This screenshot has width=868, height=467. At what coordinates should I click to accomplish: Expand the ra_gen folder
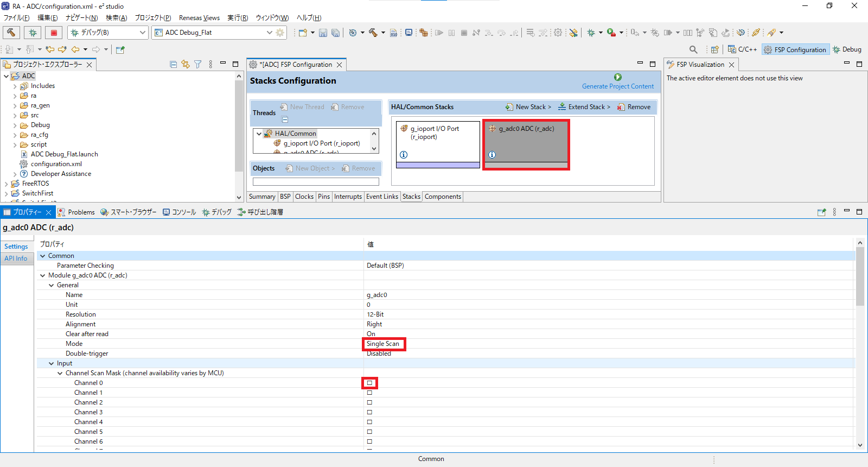coord(15,105)
